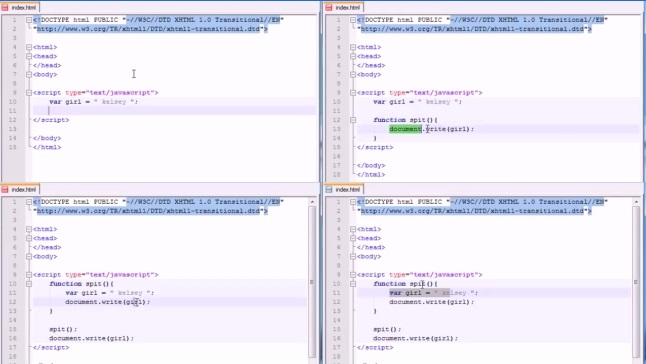Viewport: 646px width, 364px height.
Task: Click var girl line 10 in top-right pane
Action: 418,102
